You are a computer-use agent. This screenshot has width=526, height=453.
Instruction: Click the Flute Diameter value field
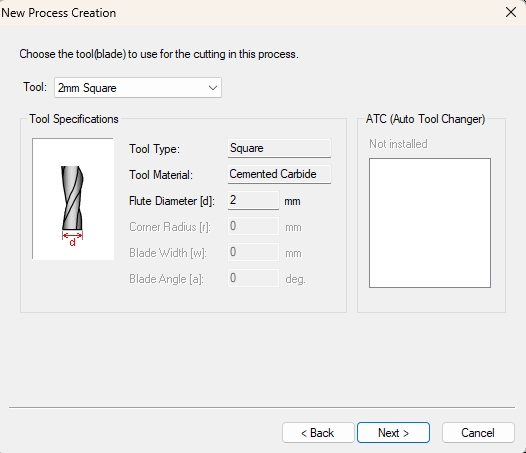253,200
